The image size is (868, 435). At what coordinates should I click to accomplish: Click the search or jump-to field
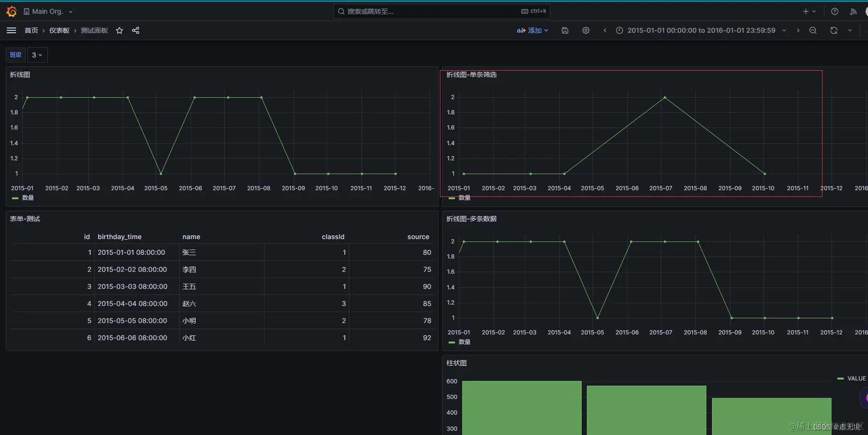pos(442,11)
